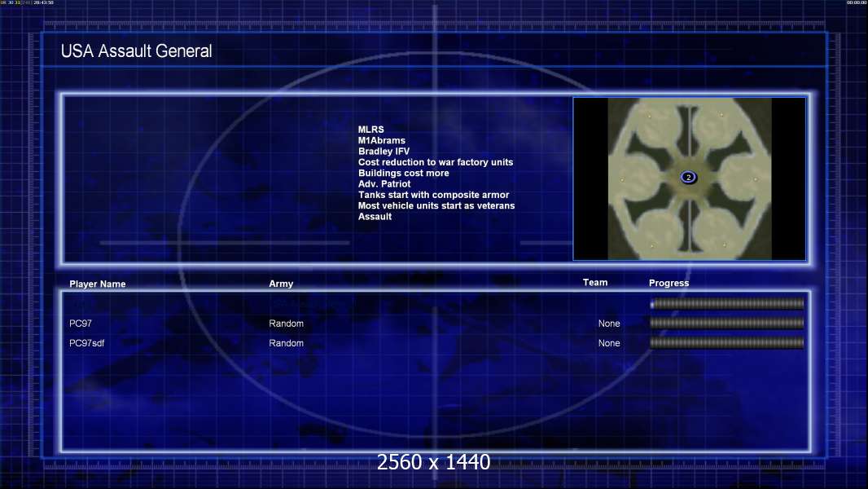Viewport: 868px width, 489px height.
Task: Click the number 2 start position marker
Action: pos(688,177)
